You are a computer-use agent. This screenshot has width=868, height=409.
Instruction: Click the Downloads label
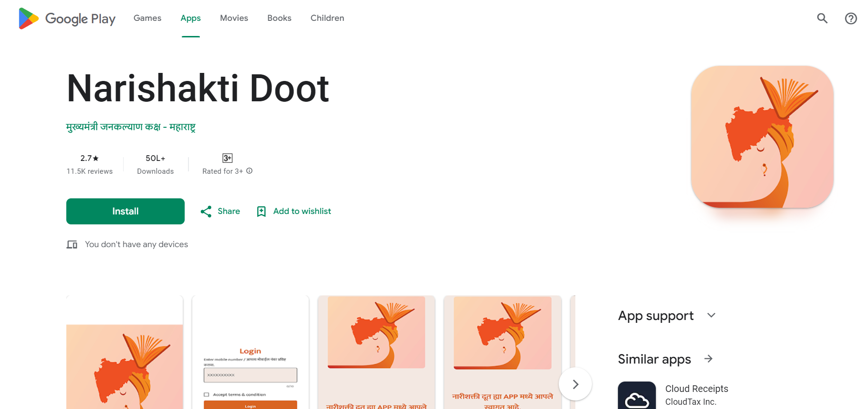tap(155, 171)
